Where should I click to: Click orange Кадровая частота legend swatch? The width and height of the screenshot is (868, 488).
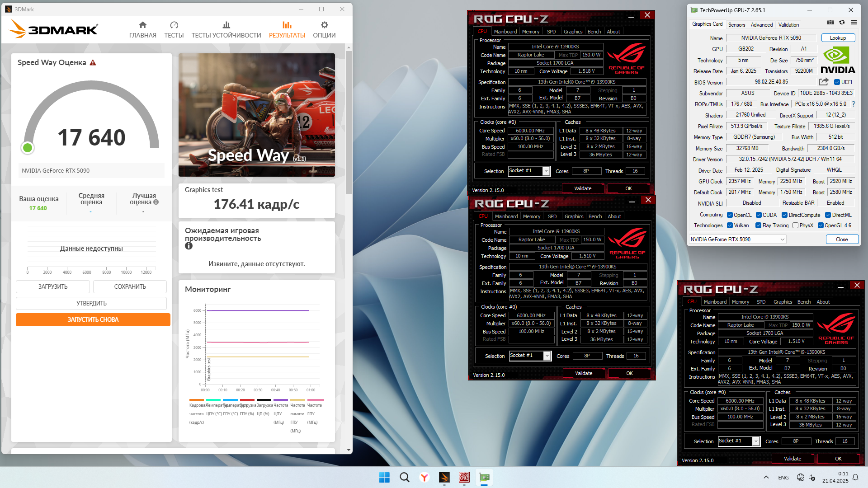click(197, 400)
